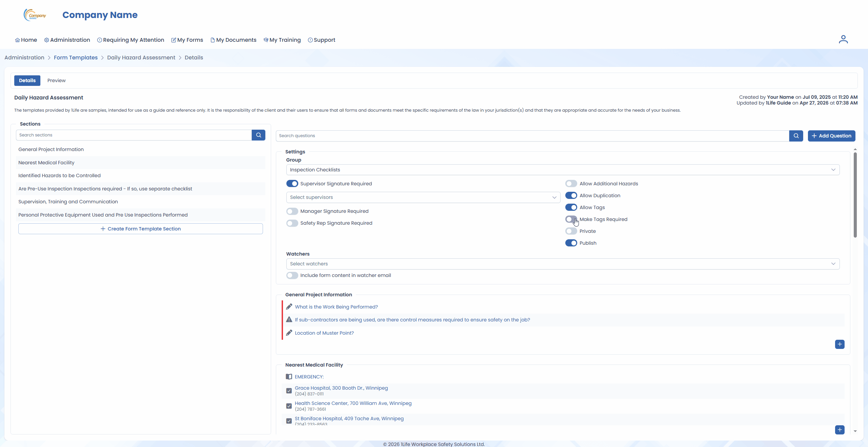
Task: Click the Search sections input field
Action: 134,135
